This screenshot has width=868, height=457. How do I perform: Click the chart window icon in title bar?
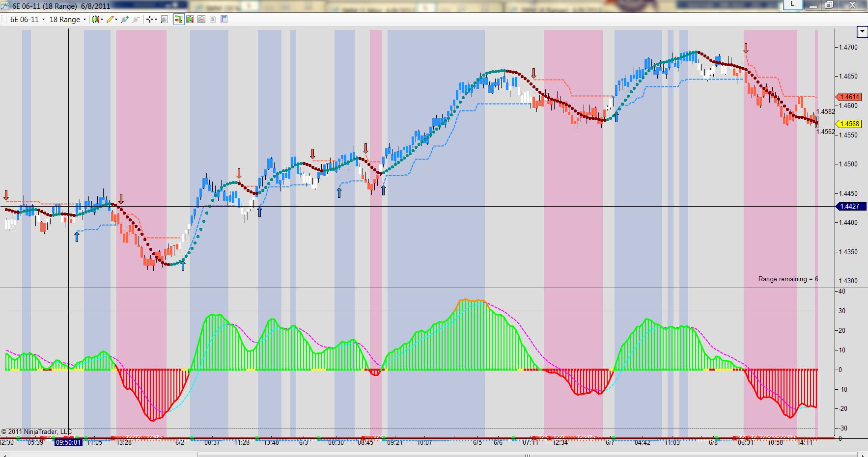pyautogui.click(x=5, y=6)
